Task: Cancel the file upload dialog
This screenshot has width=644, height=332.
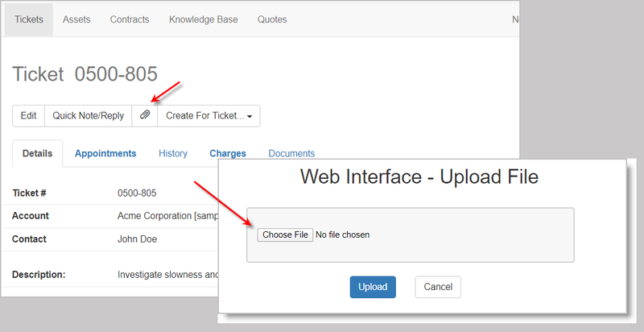Action: (438, 287)
